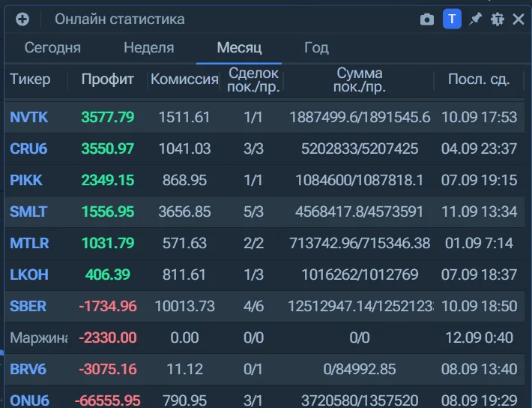Pin the Онлайн статистика panel
Screen dimensions: 532x408
475,19
